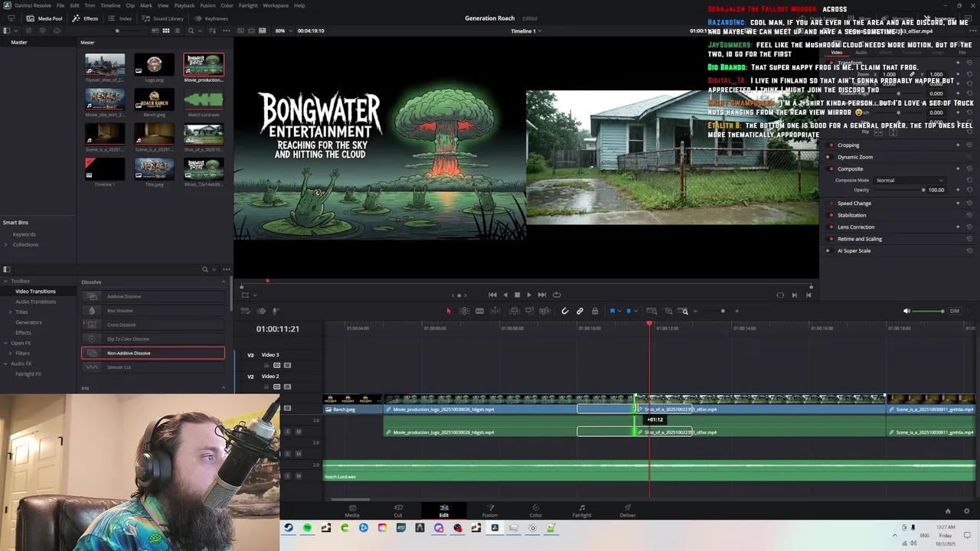Enable the AI Super Scale switch
This screenshot has width=980, height=551.
pyautogui.click(x=828, y=251)
